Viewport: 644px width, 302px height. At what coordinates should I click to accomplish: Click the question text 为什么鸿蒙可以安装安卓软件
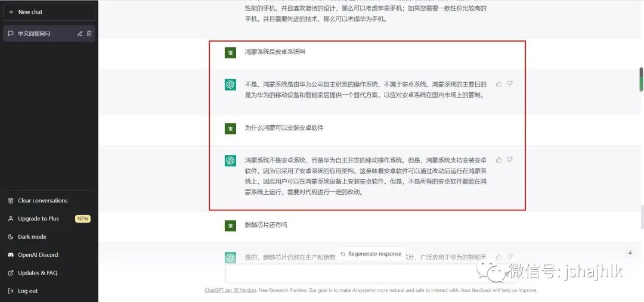[284, 128]
